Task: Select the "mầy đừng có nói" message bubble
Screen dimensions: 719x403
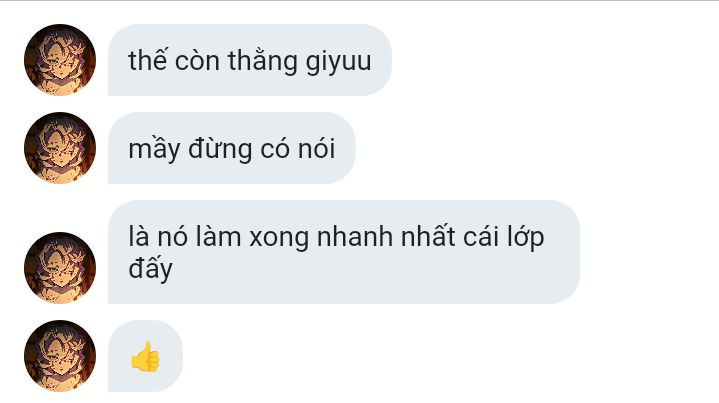Action: (x=232, y=148)
